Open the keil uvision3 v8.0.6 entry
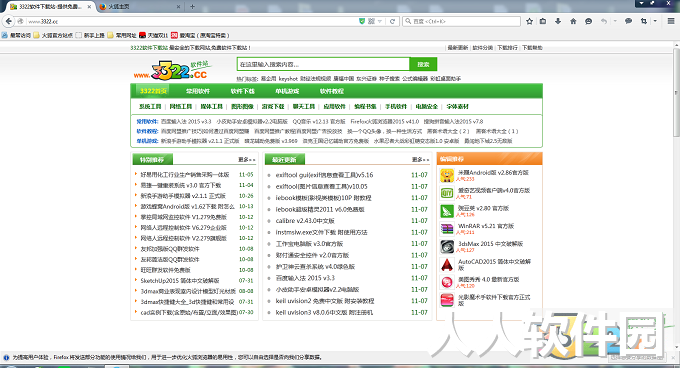Image resolution: width=680 pixels, height=368 pixels. 324,312
